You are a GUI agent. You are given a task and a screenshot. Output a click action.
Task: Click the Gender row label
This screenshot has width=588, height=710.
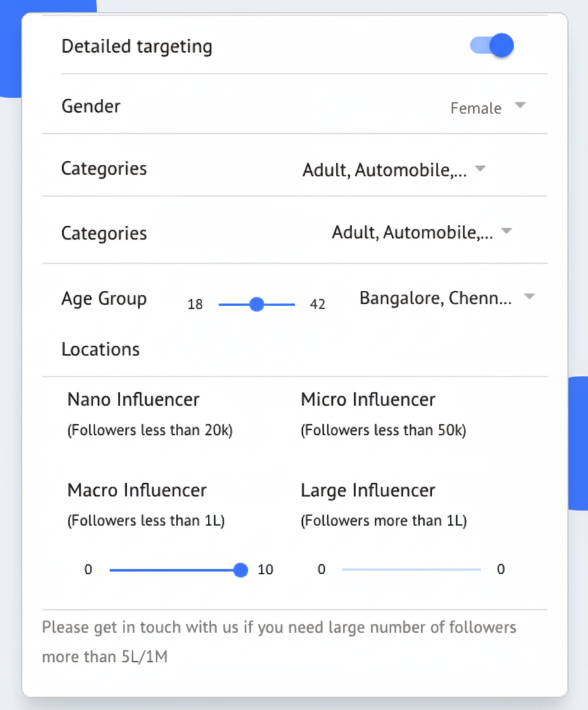coord(91,106)
